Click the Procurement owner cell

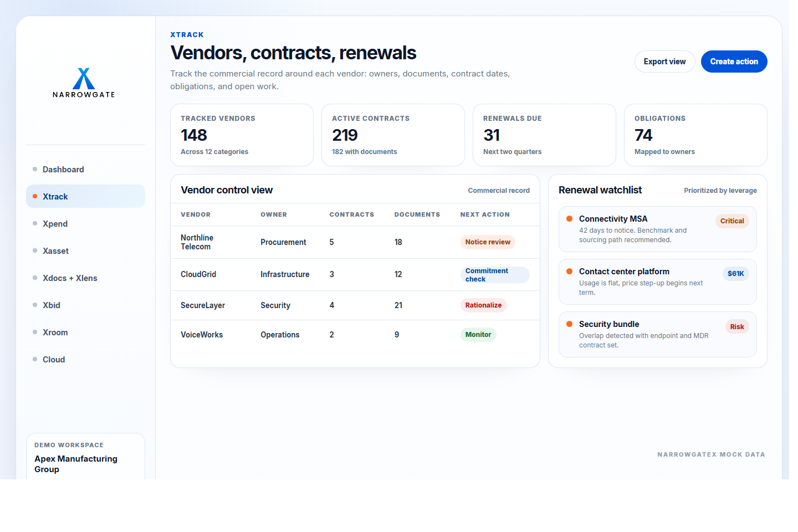click(x=283, y=242)
